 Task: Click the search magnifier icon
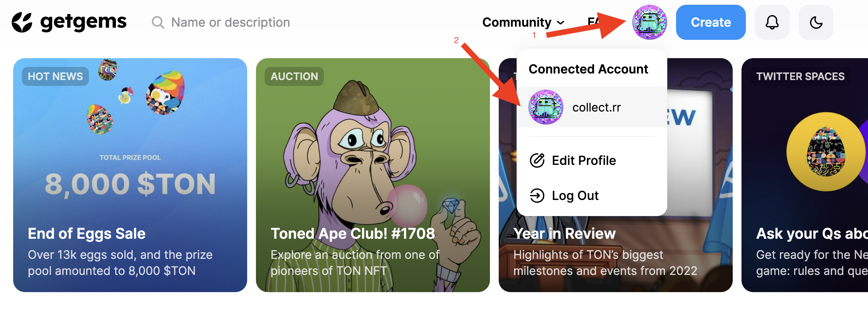tap(158, 23)
